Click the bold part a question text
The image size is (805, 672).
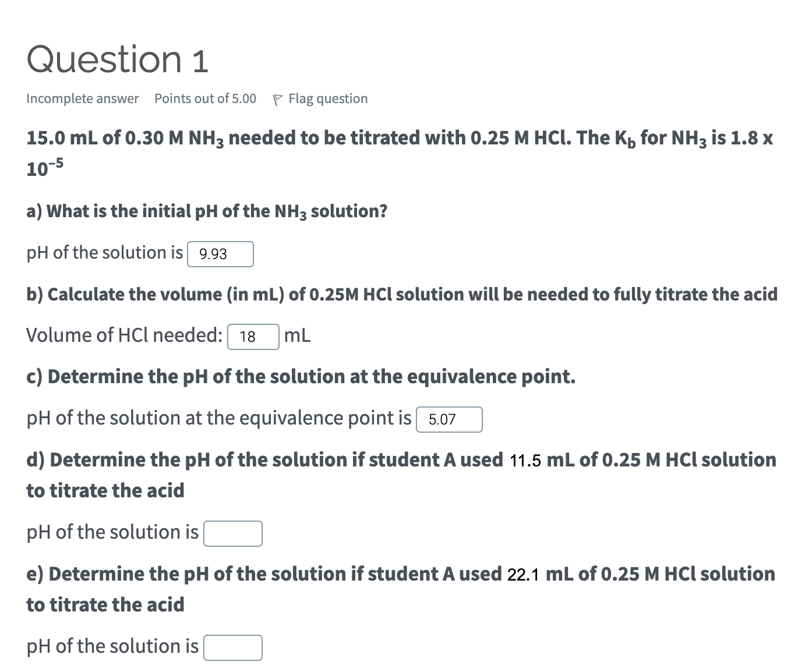click(x=206, y=211)
